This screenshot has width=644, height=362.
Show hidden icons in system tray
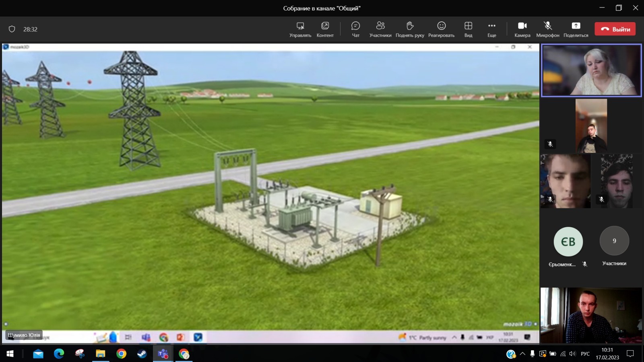tap(522, 354)
